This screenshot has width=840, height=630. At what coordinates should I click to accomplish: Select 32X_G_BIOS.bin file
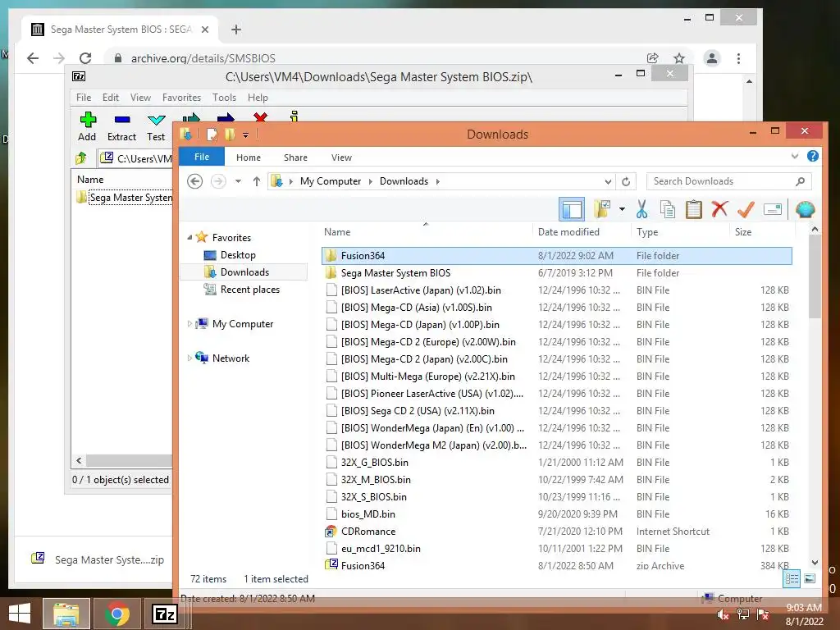pos(557,463)
